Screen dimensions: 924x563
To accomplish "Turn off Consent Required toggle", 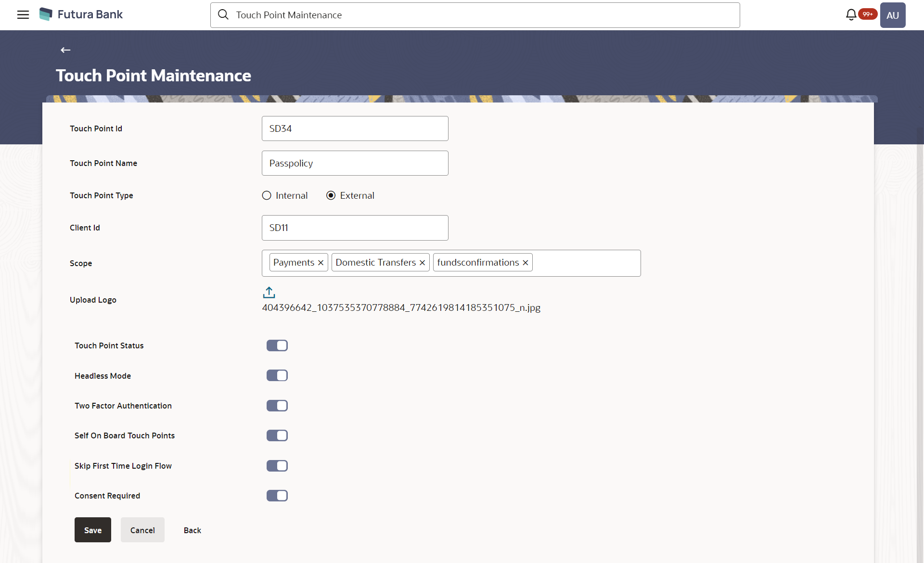I will coord(277,496).
